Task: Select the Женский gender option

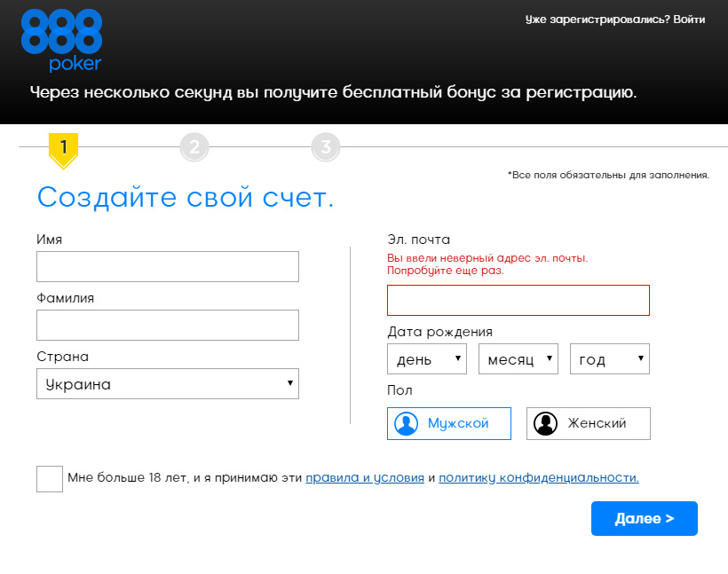Action: tap(588, 423)
